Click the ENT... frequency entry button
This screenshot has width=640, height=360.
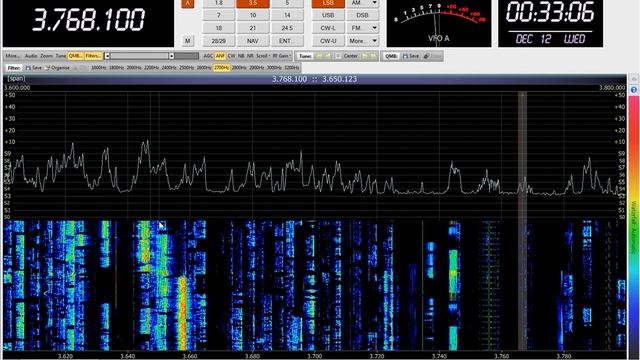click(287, 41)
